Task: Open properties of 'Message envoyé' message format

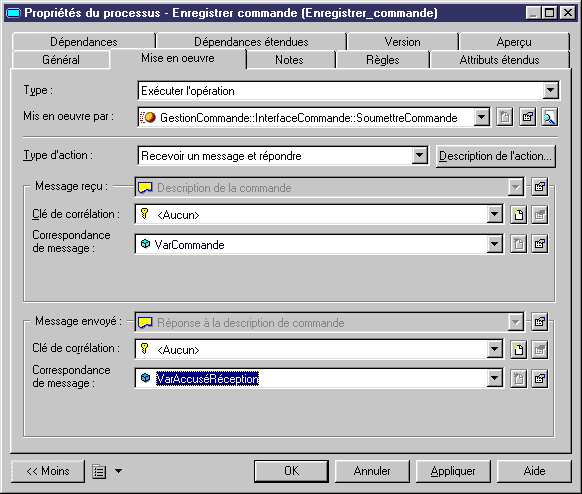Action: point(539,322)
